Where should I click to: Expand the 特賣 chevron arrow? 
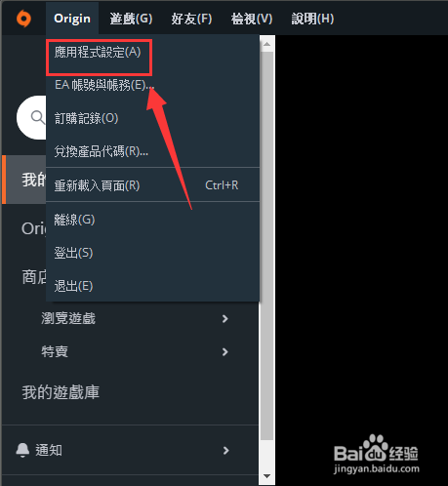[x=225, y=351]
